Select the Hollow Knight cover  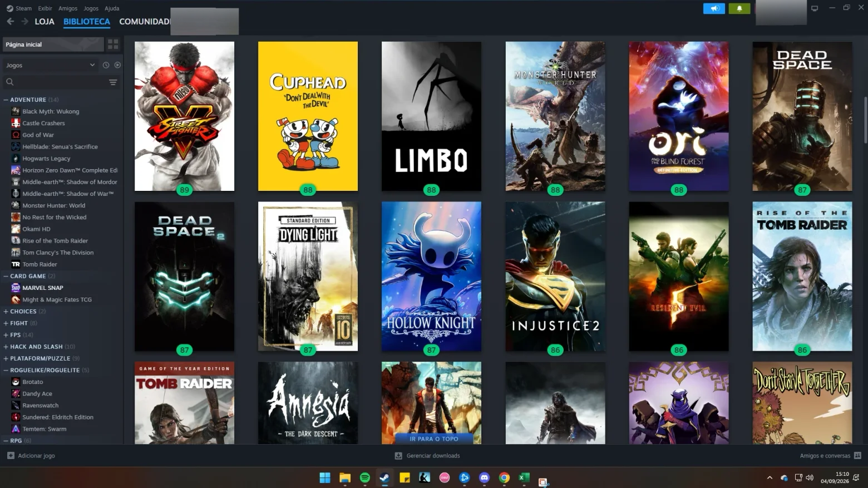point(431,277)
